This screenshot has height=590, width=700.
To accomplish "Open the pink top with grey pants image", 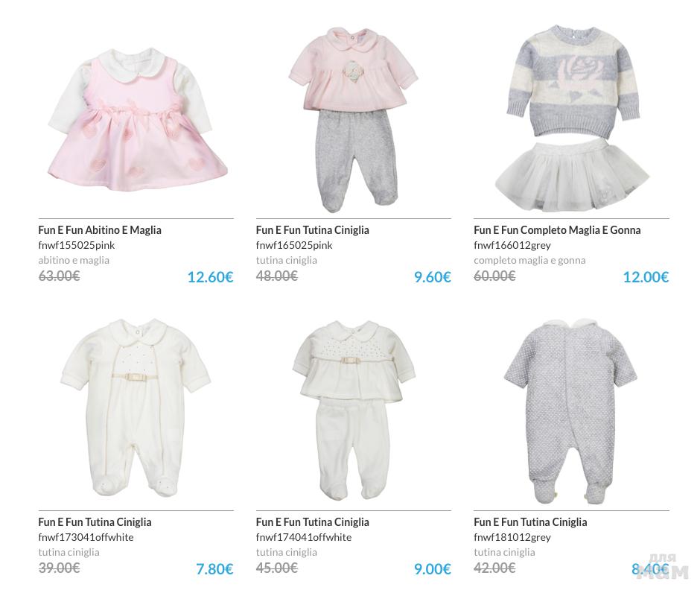I will 353,120.
